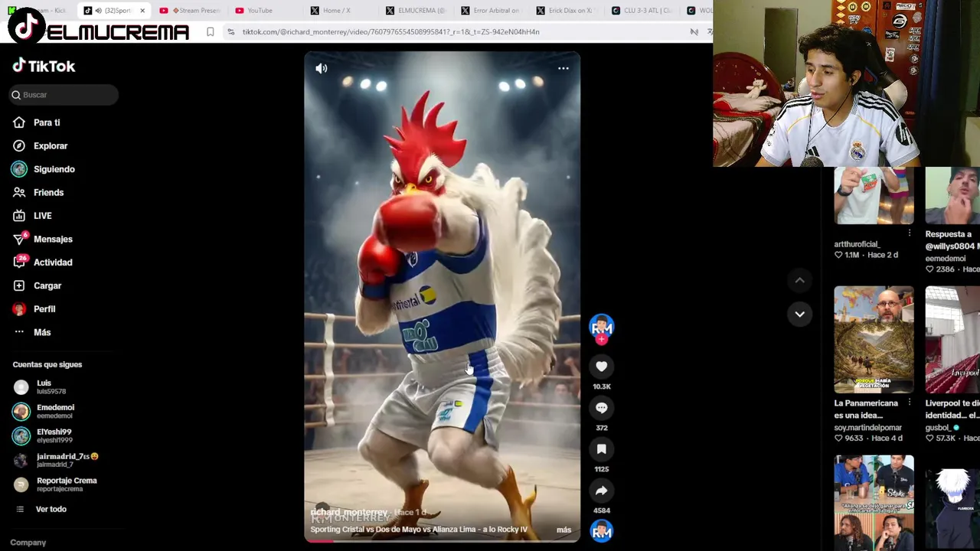Open the Company footer link
Image resolution: width=980 pixels, height=551 pixels.
point(28,543)
